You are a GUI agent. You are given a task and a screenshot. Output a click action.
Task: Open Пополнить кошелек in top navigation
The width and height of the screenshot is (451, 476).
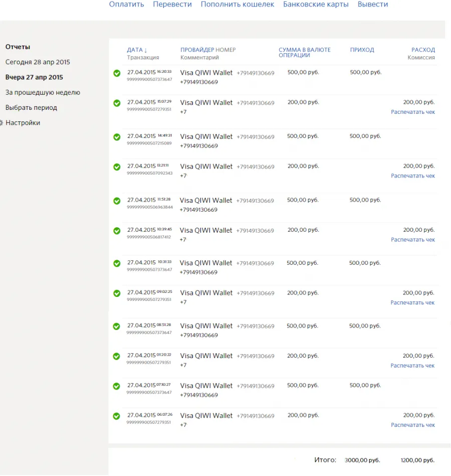pyautogui.click(x=238, y=4)
